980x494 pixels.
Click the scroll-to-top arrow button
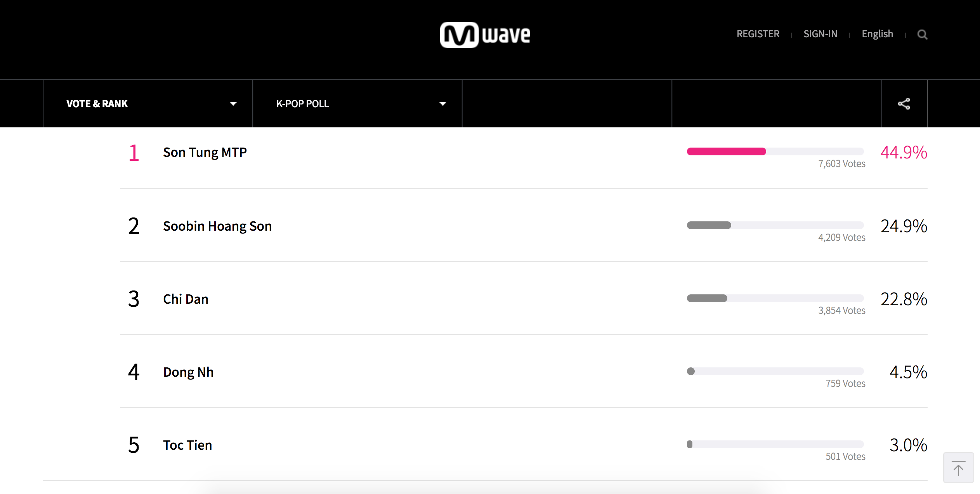click(958, 468)
